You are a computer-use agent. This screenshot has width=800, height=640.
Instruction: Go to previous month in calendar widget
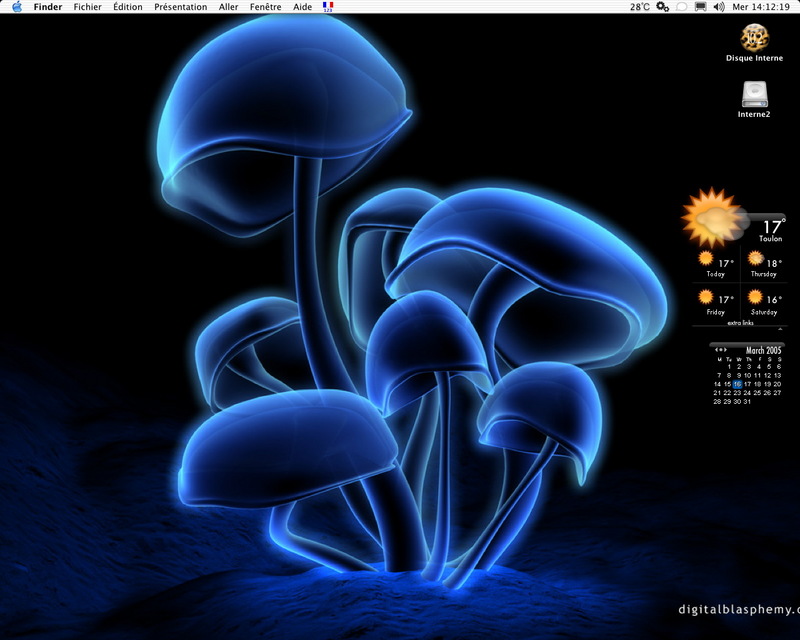716,350
